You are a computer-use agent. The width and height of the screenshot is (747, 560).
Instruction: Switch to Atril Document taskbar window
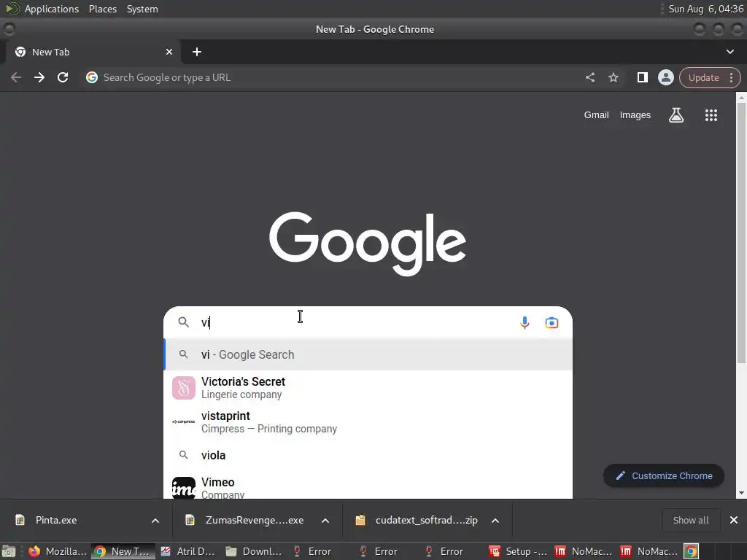tap(189, 551)
